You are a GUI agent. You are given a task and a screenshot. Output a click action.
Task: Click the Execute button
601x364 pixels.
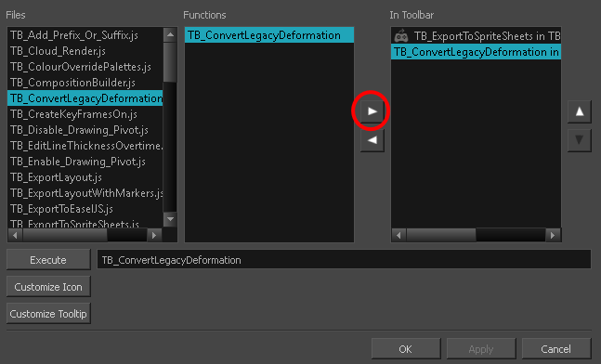click(48, 260)
